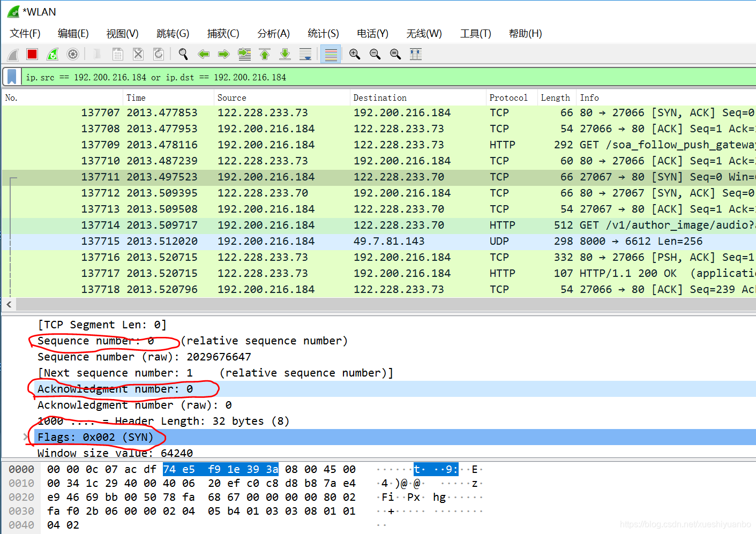Open find packet magnifier icon
The width and height of the screenshot is (756, 534).
pyautogui.click(x=183, y=54)
